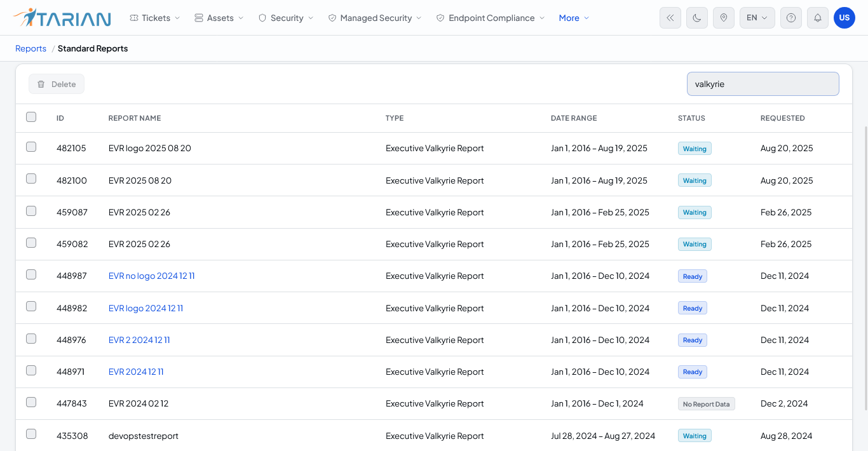Tick checkbox for report 459087
This screenshot has width=868, height=451.
(x=31, y=211)
